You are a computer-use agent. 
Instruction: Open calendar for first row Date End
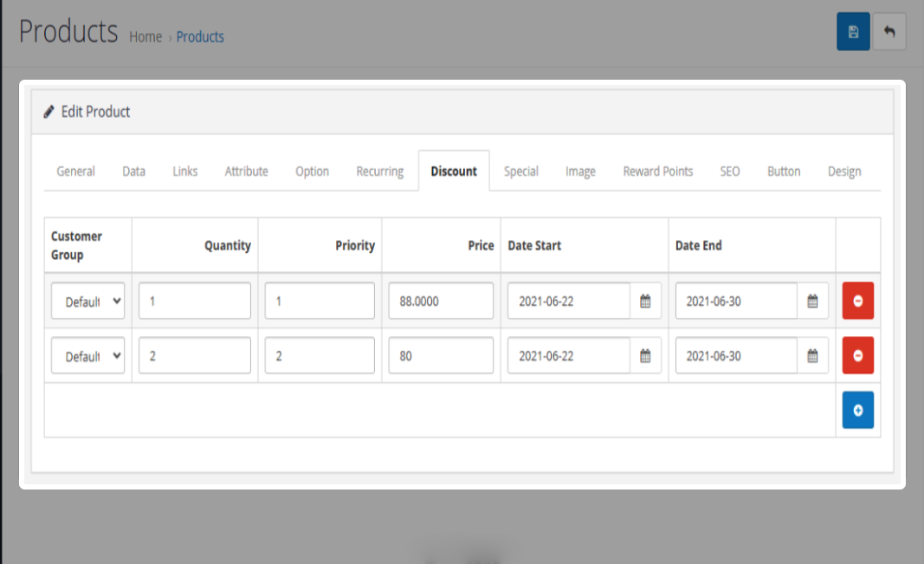coord(812,301)
